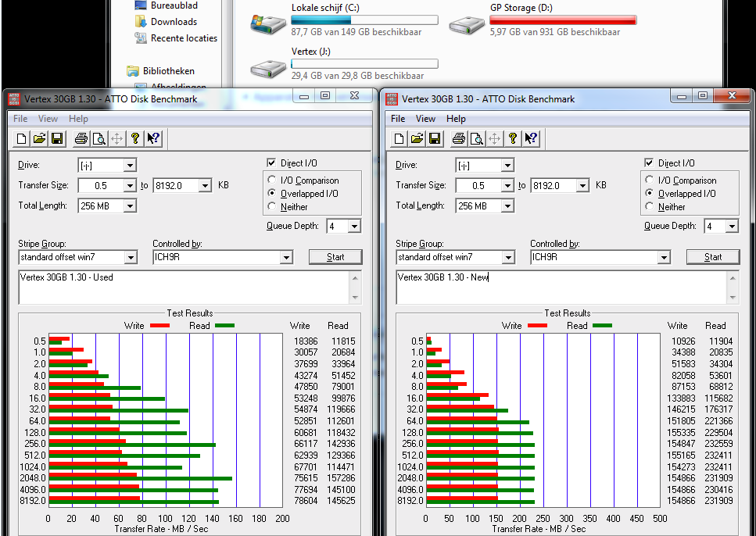Select Neither radio in New benchmark window
This screenshot has width=756, height=536.
[x=650, y=206]
